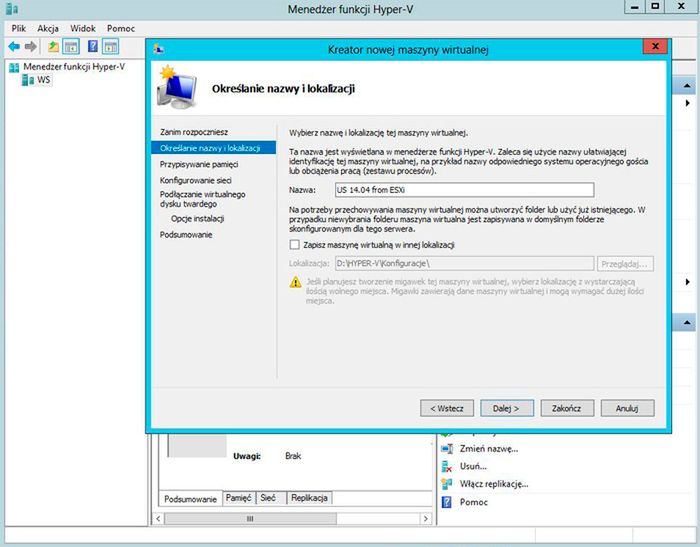
Task: Click the virtual machine thumbnail preview
Action: tap(197, 445)
